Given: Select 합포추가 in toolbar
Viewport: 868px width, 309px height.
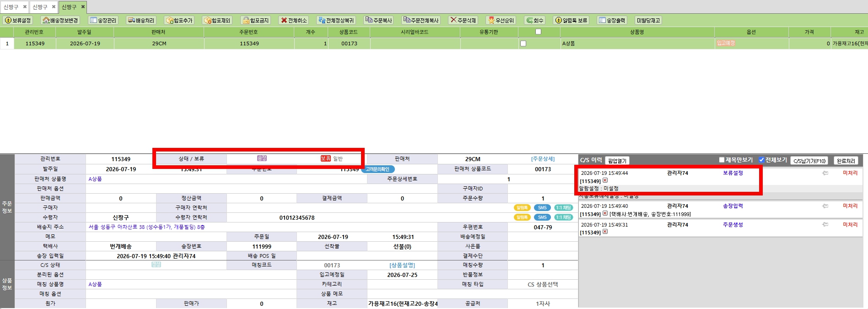Looking at the screenshot, I should pos(179,20).
